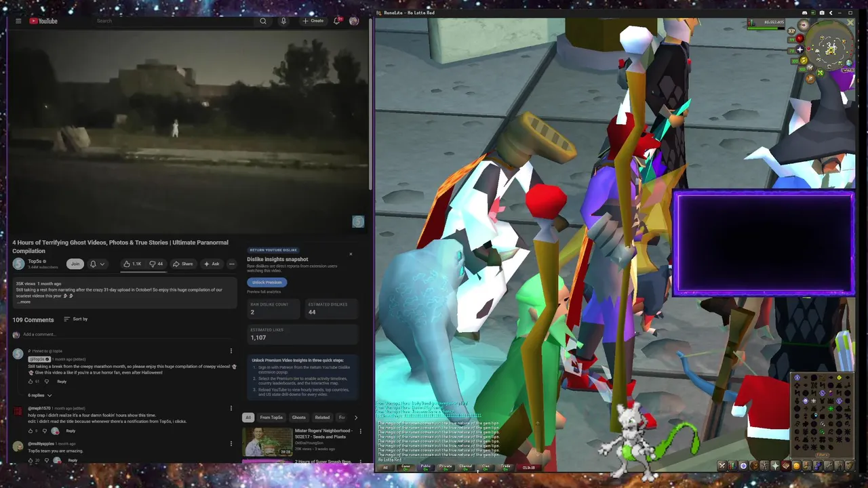This screenshot has width=868, height=488.
Task: Select the All chip in related videos
Action: click(248, 418)
